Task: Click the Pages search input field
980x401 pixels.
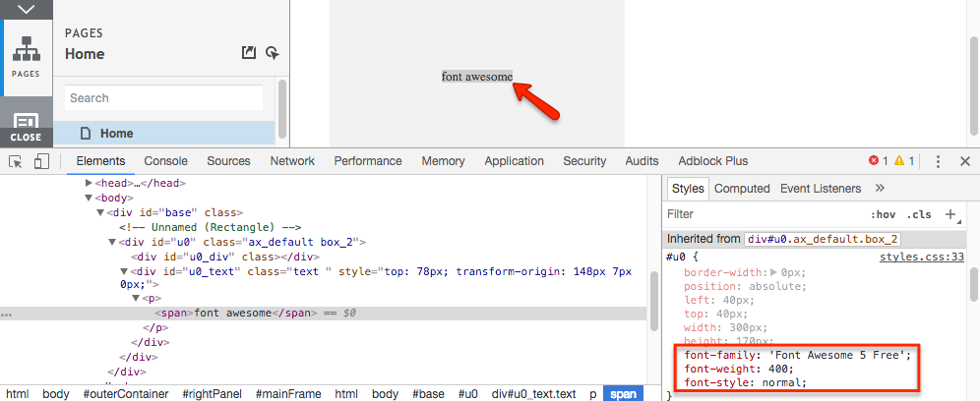Action: 163,98
